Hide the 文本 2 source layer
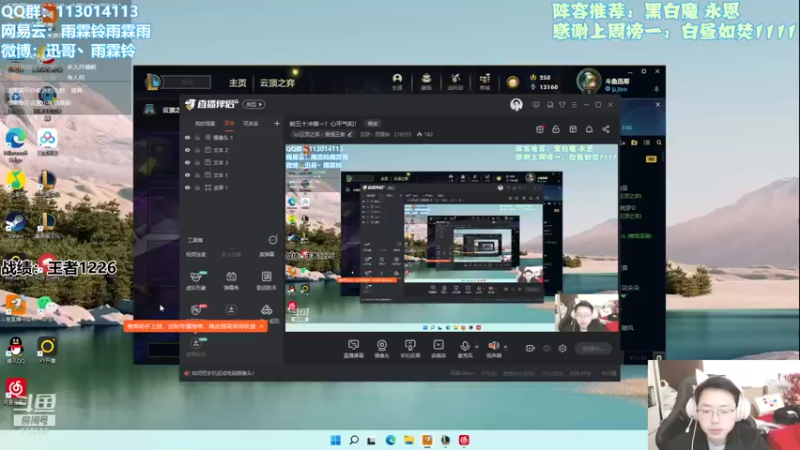800x450 pixels. (x=188, y=150)
